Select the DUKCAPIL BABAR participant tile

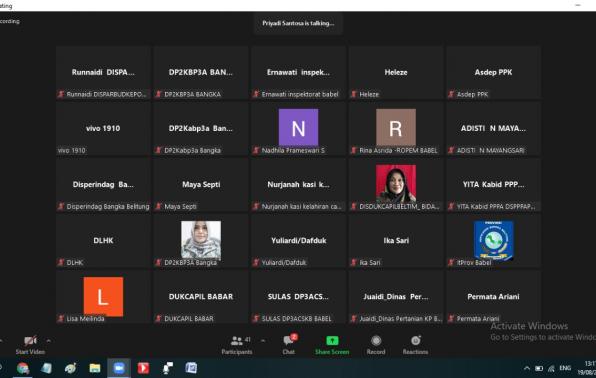[x=201, y=297]
